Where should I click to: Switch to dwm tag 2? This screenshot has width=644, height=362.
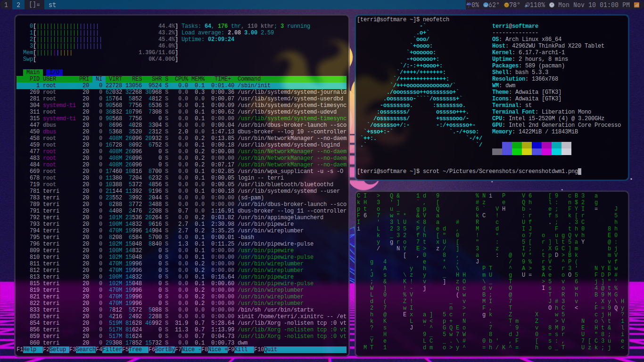(x=18, y=5)
